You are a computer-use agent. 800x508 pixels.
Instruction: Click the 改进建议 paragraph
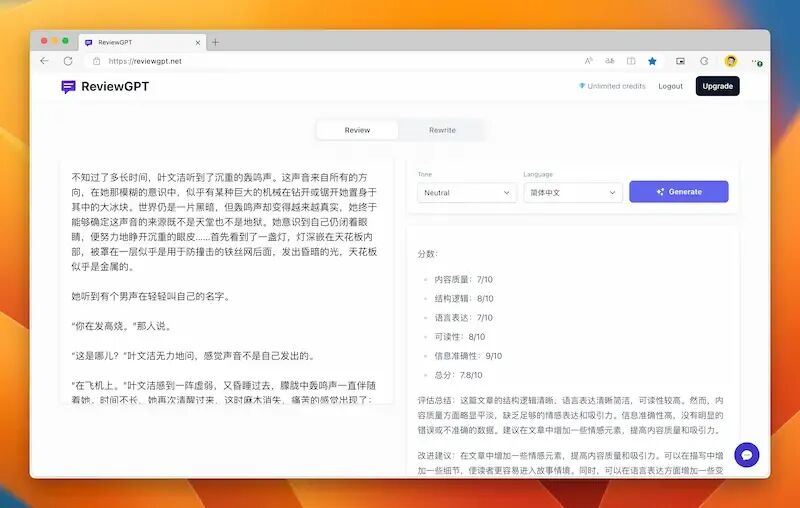click(570, 463)
